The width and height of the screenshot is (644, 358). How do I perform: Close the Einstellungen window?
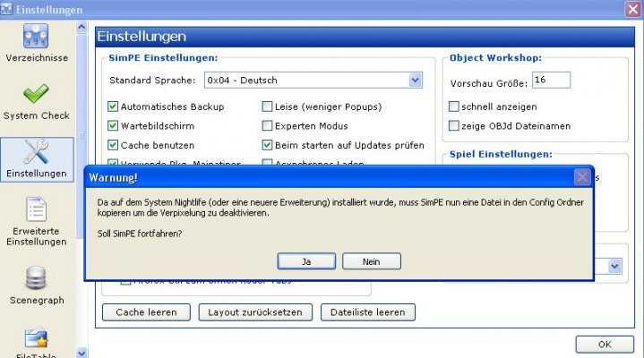(633, 9)
